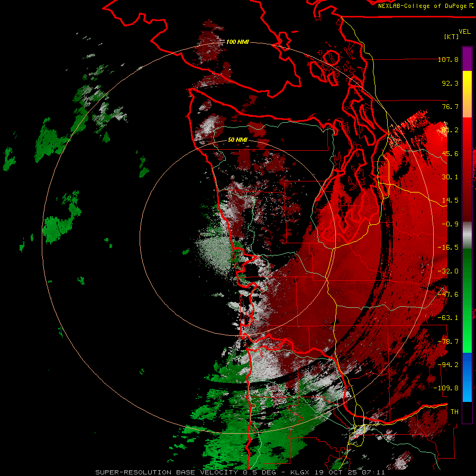This screenshot has height=476, width=476.
Task: Select the -32.0 value on the velocity scale
Action: [448, 271]
